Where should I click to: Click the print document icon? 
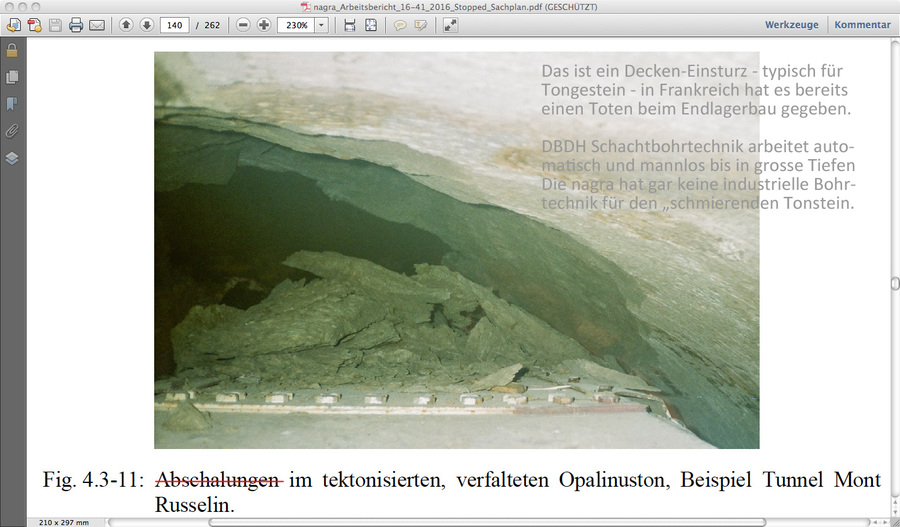76,25
